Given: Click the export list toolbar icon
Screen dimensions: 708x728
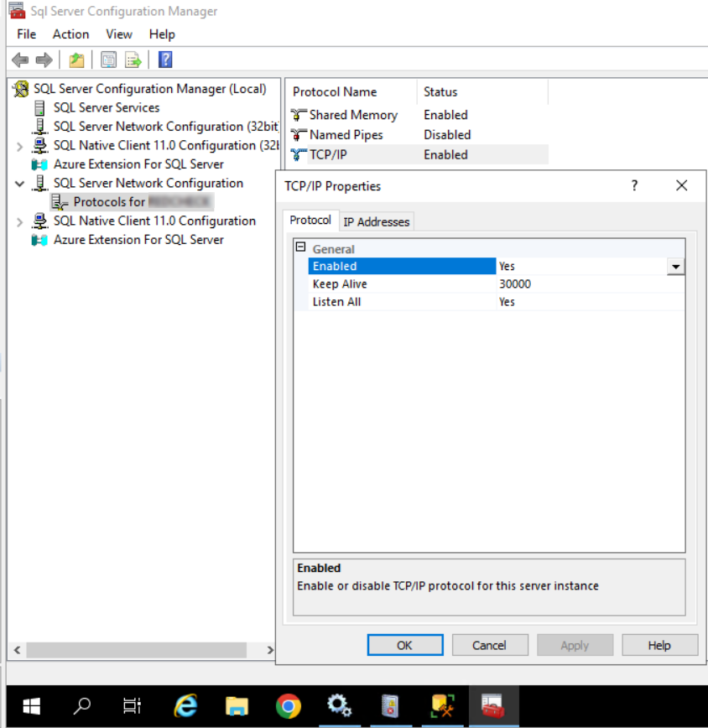Looking at the screenshot, I should click(133, 59).
